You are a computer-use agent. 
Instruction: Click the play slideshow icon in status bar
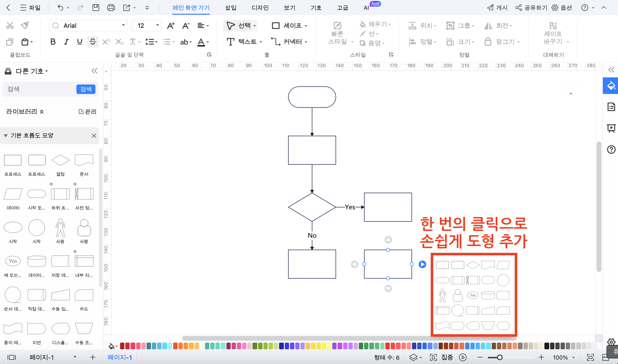[463, 357]
